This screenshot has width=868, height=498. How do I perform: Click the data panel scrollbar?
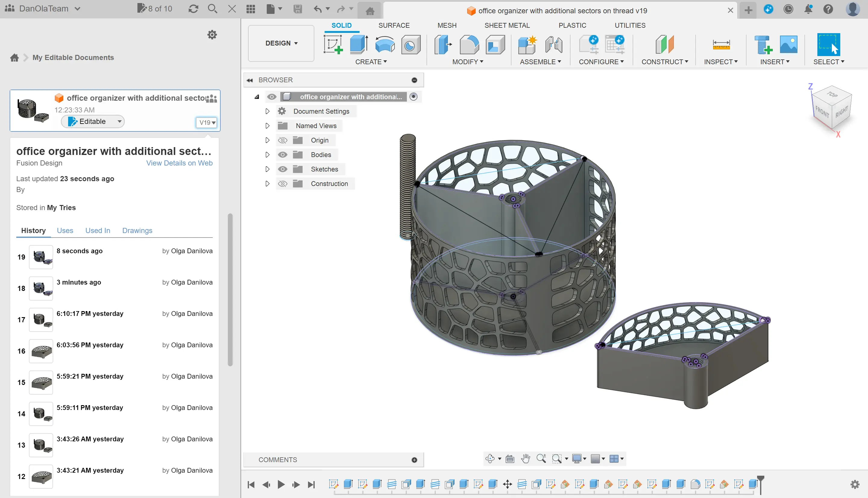coord(230,290)
